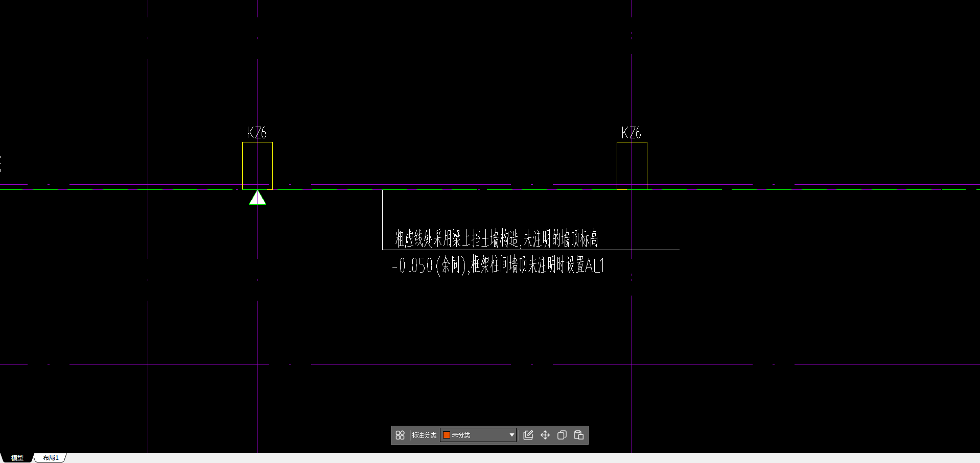Select the left KZ6 column label
Viewport: 980px width, 463px height.
tap(256, 133)
